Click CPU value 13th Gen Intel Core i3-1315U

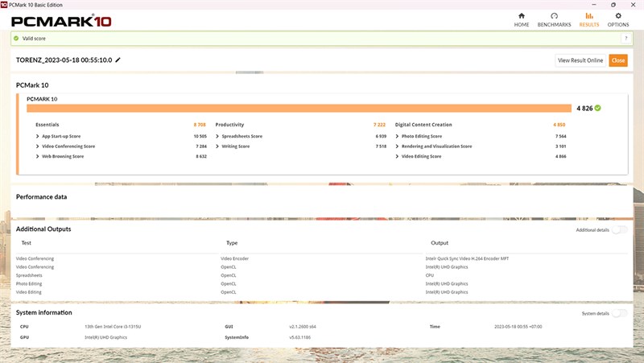pyautogui.click(x=113, y=327)
